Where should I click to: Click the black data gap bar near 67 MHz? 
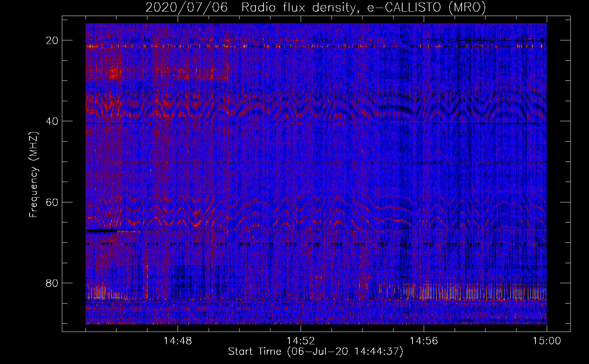102,231
